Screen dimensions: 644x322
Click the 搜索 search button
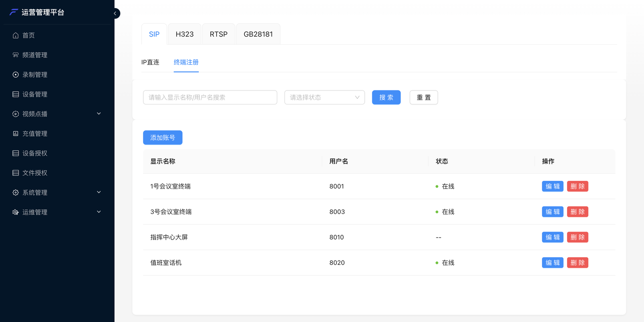coord(386,97)
